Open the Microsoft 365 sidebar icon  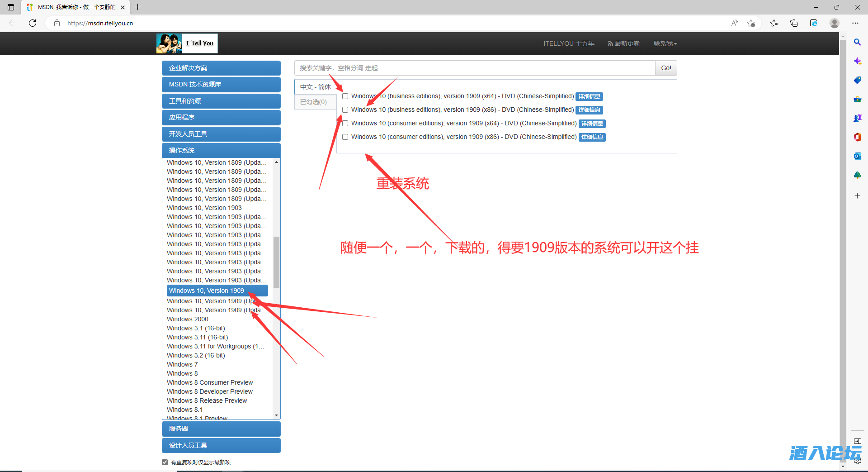(x=857, y=137)
